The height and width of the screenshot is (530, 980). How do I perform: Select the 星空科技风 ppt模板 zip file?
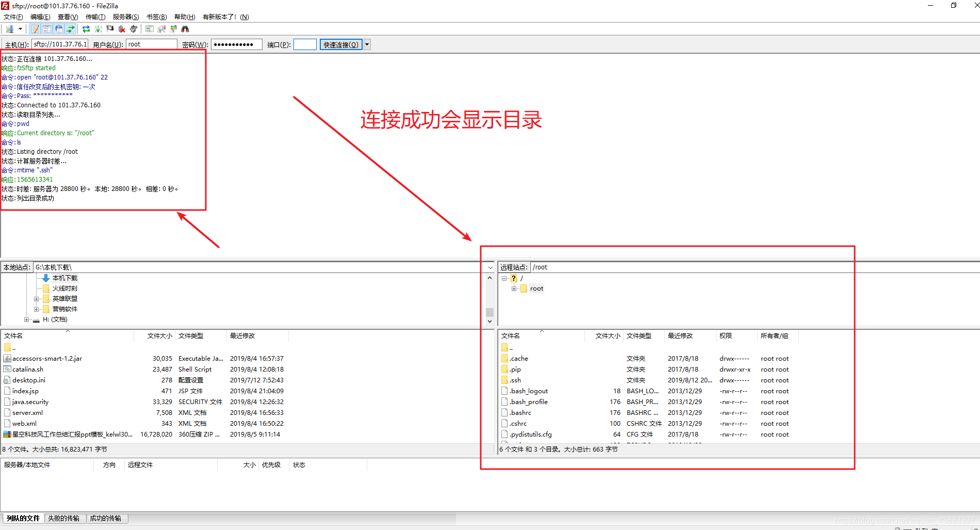click(72, 435)
